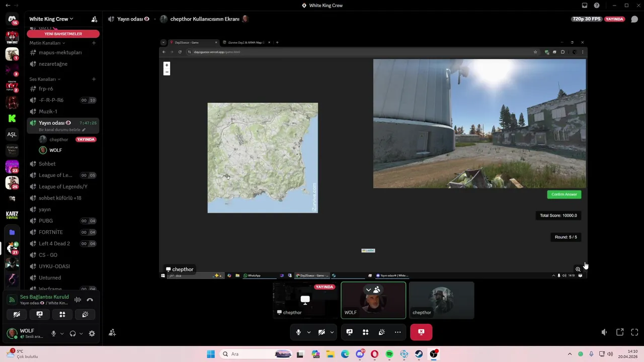Open the Inbox icon in title bar

coord(584,6)
